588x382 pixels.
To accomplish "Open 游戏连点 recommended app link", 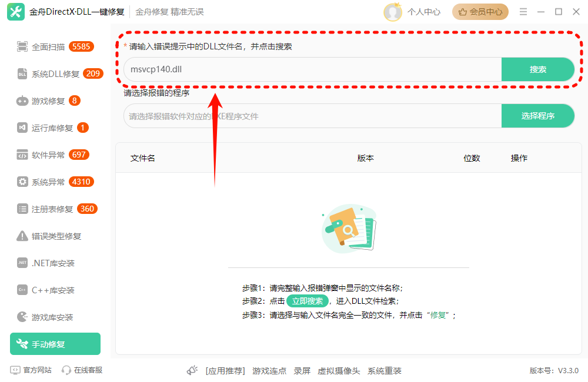I will click(269, 371).
